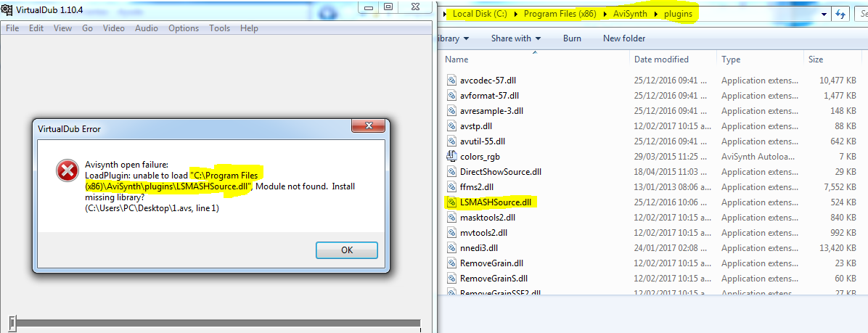Click the New folder button
This screenshot has width=868, height=333.
point(624,38)
